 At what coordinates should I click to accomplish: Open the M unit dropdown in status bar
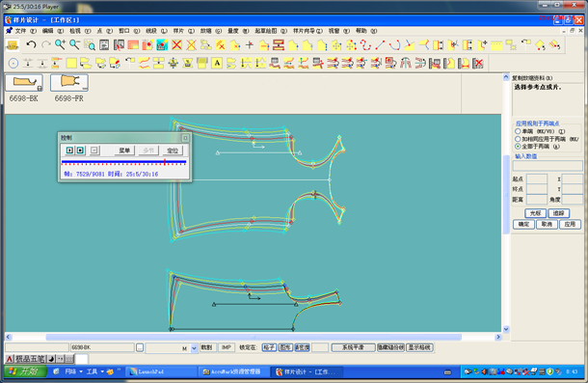(x=194, y=348)
